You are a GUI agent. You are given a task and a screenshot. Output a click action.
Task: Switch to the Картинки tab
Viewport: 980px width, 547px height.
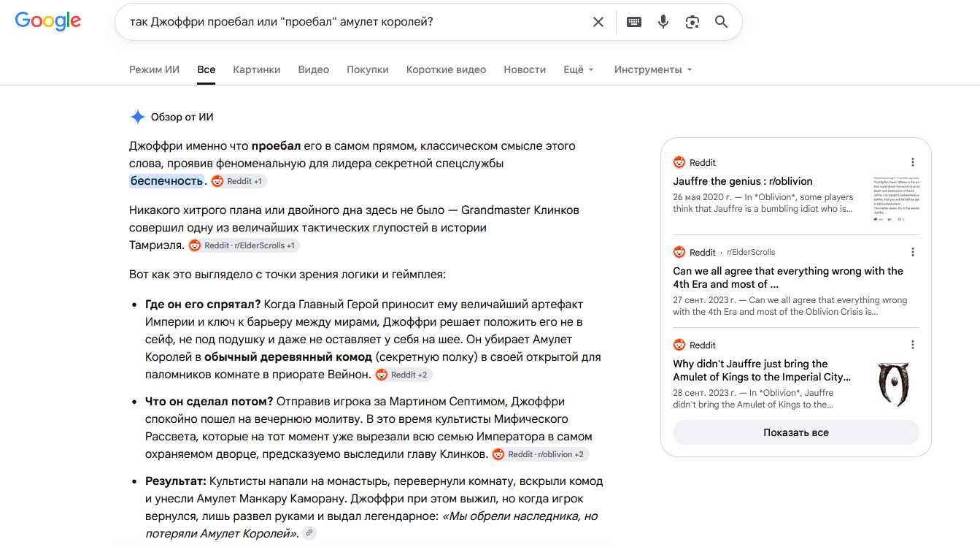coord(257,69)
